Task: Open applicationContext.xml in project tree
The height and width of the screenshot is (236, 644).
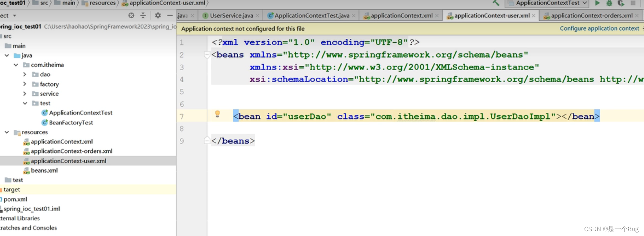Action: [x=62, y=141]
